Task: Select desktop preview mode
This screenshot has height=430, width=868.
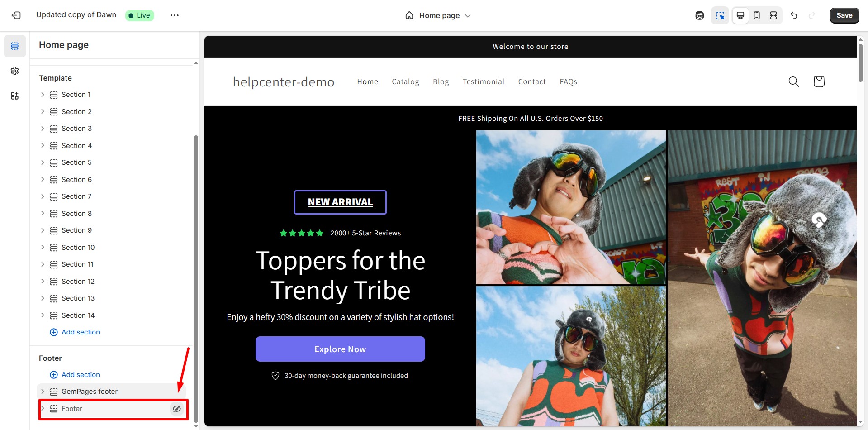Action: [740, 15]
